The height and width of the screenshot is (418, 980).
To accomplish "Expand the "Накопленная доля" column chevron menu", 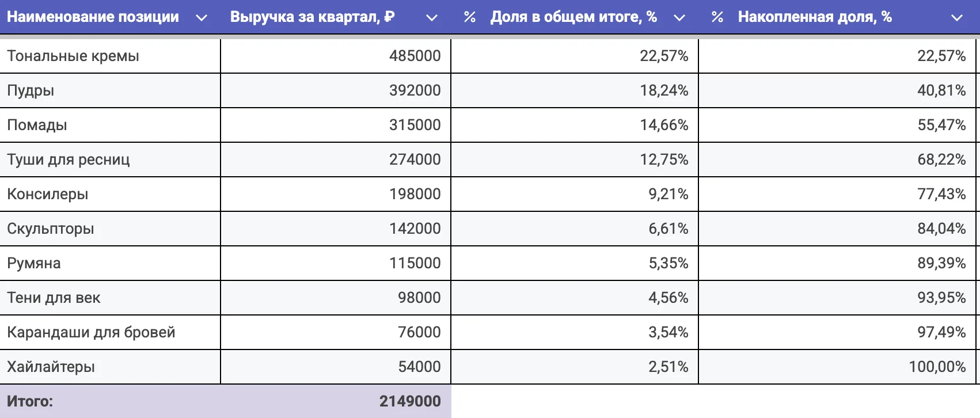I will (956, 18).
